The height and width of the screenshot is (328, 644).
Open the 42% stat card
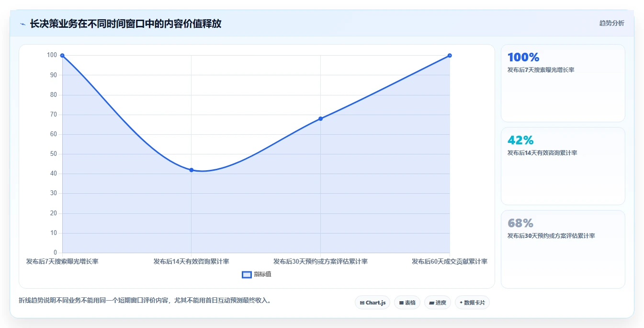point(563,166)
